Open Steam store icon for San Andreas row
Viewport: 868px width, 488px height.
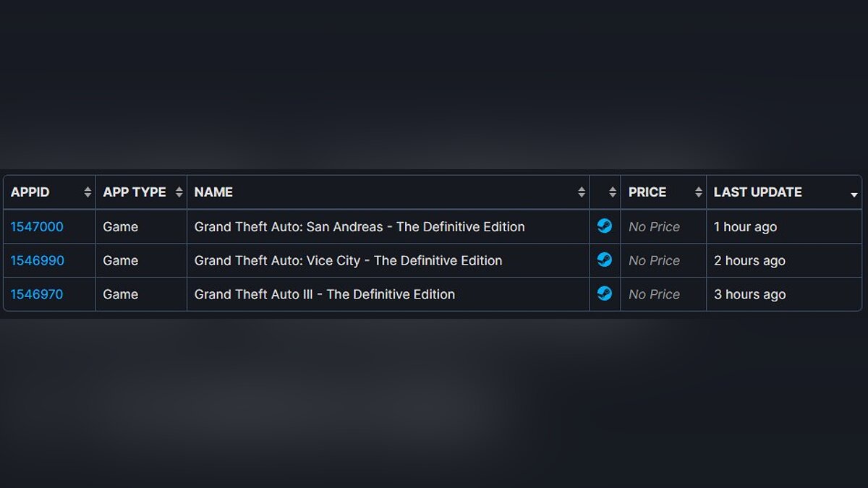(605, 226)
